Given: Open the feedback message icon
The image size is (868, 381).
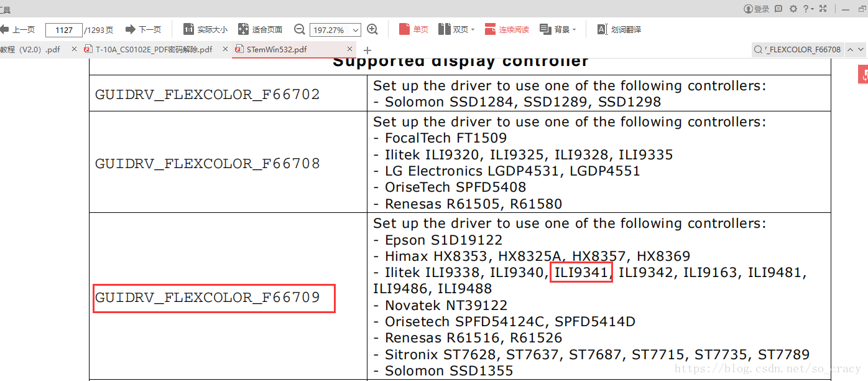Looking at the screenshot, I should point(779,9).
